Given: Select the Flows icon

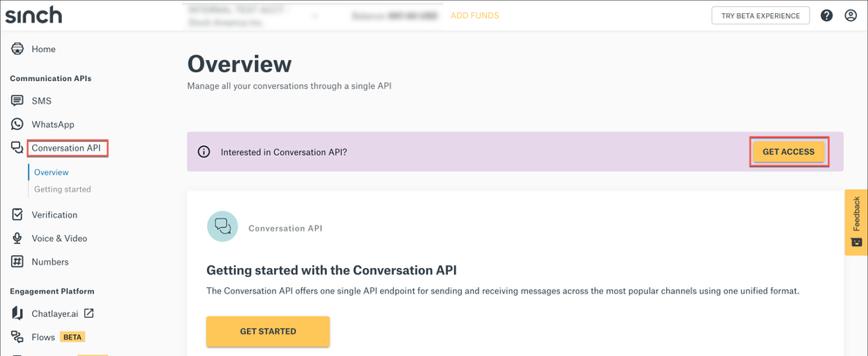Looking at the screenshot, I should pos(17,337).
